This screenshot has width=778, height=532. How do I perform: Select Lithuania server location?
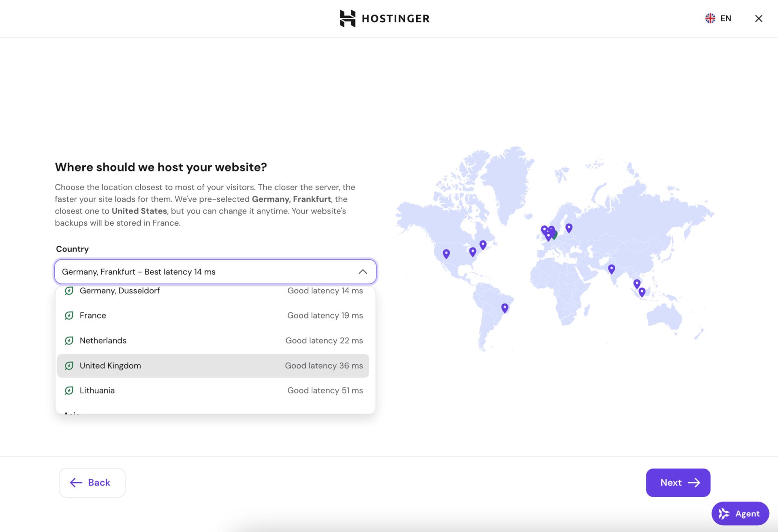point(213,391)
